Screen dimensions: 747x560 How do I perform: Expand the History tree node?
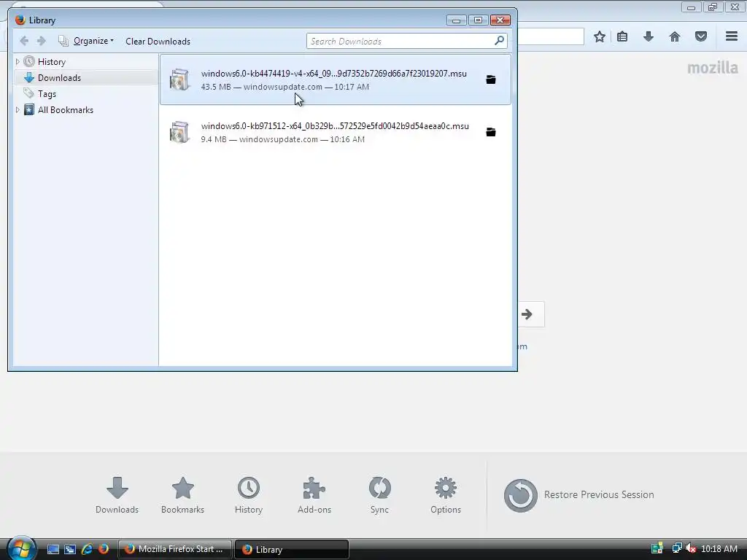coord(18,62)
